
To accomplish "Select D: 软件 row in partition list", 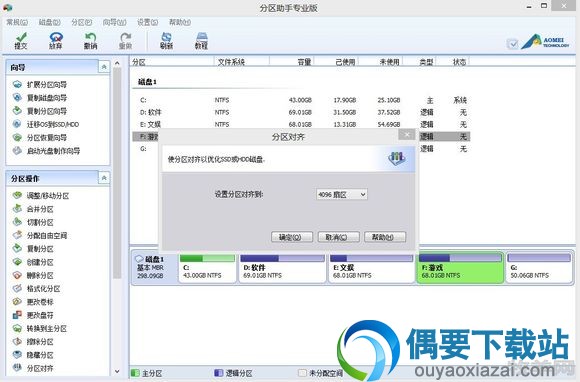I will pos(301,112).
